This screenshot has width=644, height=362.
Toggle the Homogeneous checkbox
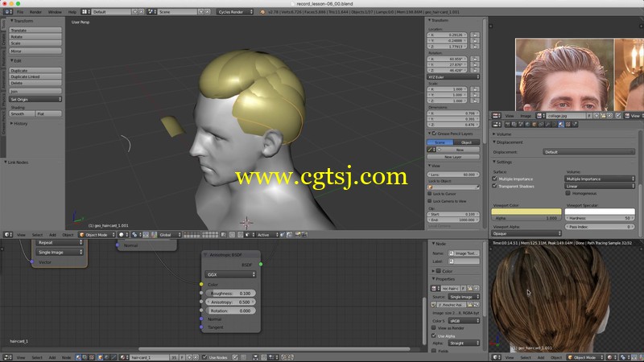tap(568, 193)
